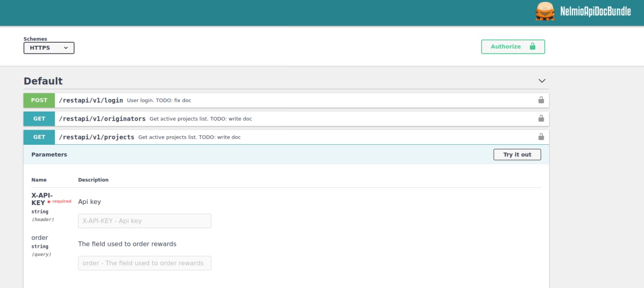Click the 'X-API-KEY' parameter name
Viewport: 644px width, 288px height.
42,199
